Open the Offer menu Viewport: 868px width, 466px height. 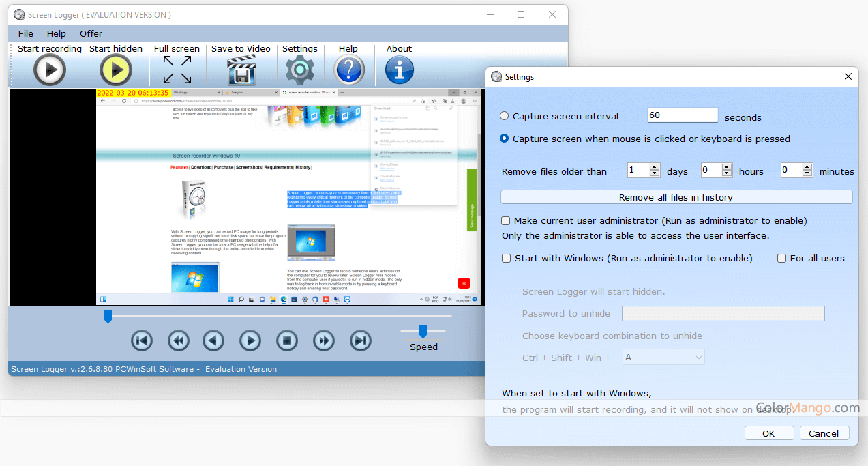tap(91, 33)
